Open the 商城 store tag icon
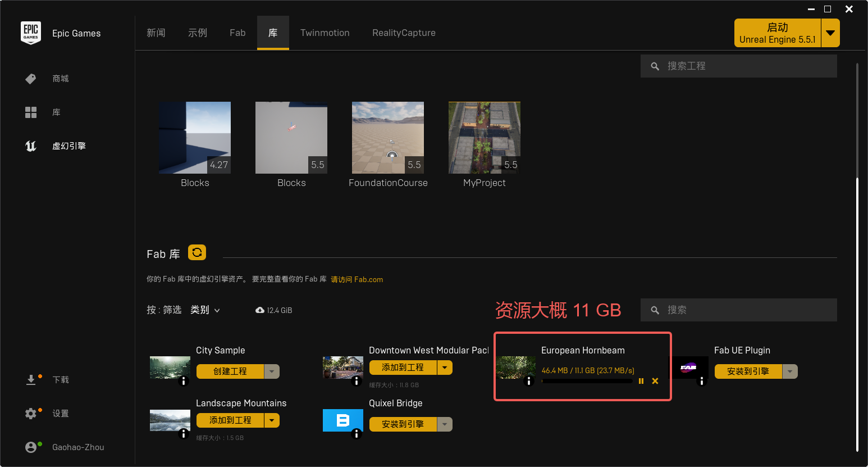This screenshot has width=868, height=467. [31, 79]
